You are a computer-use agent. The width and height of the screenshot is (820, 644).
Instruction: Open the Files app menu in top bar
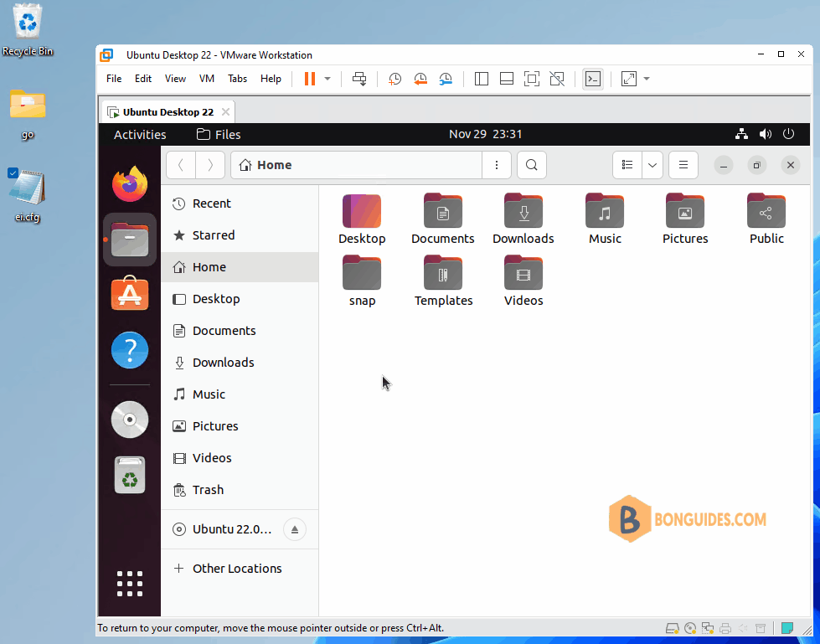(x=219, y=134)
